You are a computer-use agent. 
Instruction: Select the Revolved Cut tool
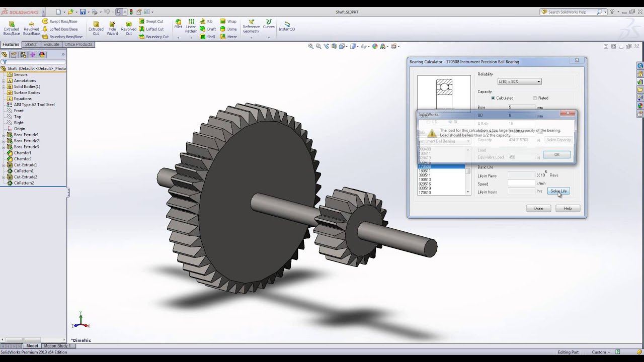pyautogui.click(x=128, y=28)
